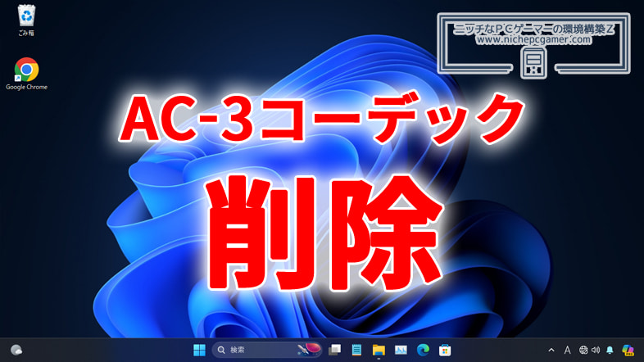Click the taskbar search box (検索)
The height and width of the screenshot is (362, 644).
tap(267, 350)
